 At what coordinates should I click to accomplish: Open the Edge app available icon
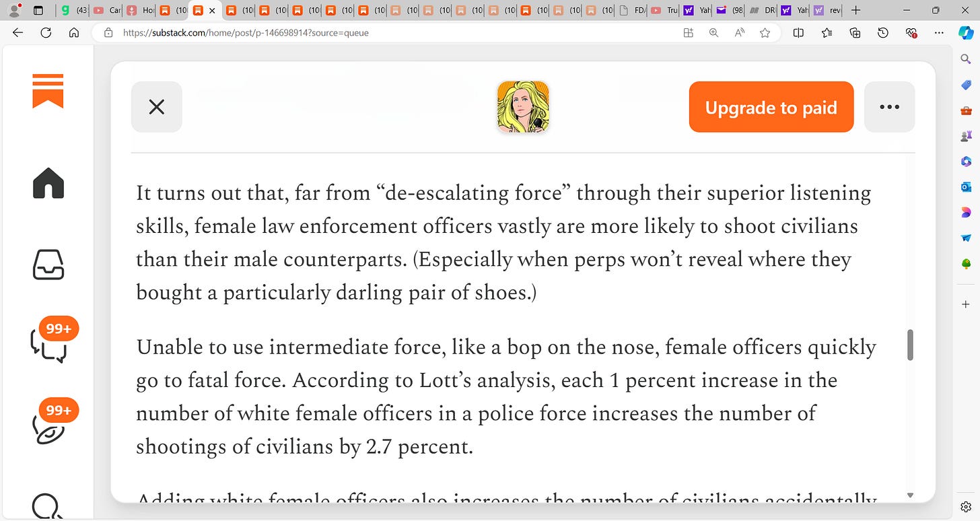click(x=688, y=32)
